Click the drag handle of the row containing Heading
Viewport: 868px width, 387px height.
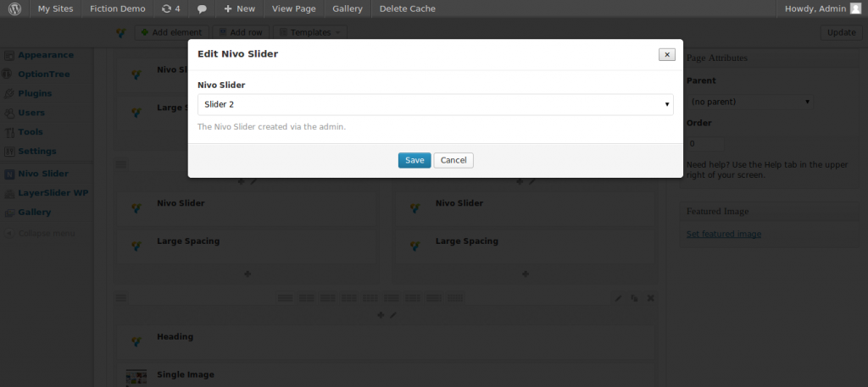click(121, 298)
